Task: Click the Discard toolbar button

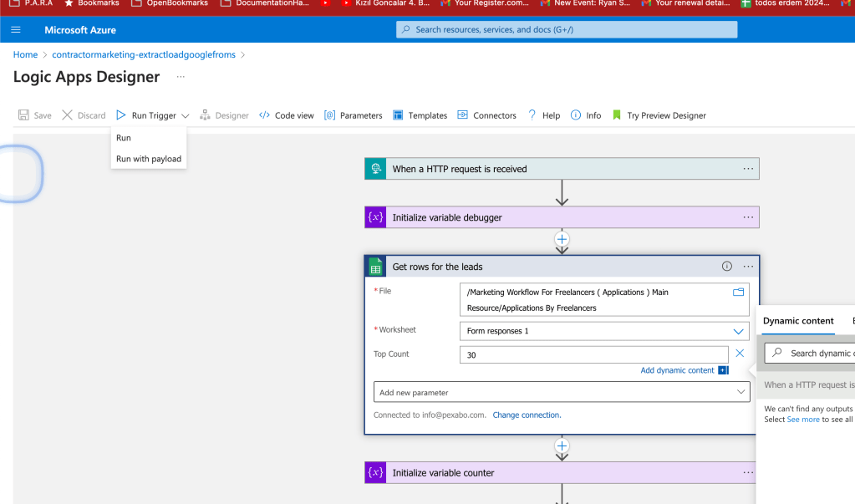Action: [84, 115]
